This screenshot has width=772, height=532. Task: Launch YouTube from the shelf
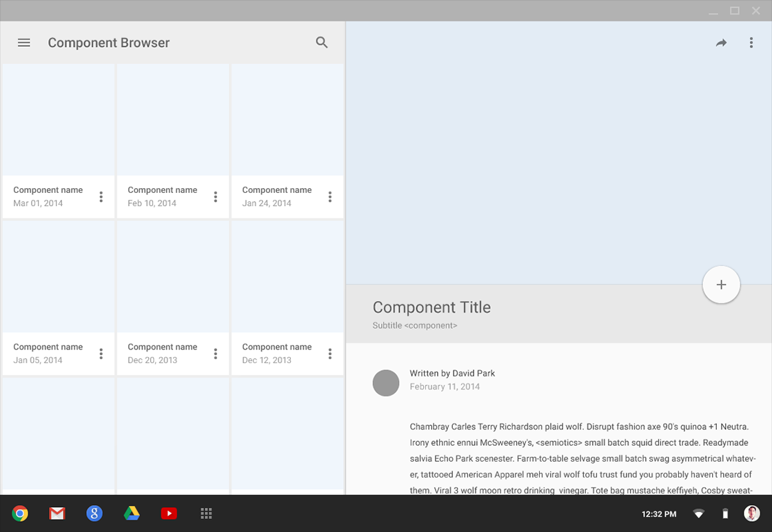pos(169,513)
